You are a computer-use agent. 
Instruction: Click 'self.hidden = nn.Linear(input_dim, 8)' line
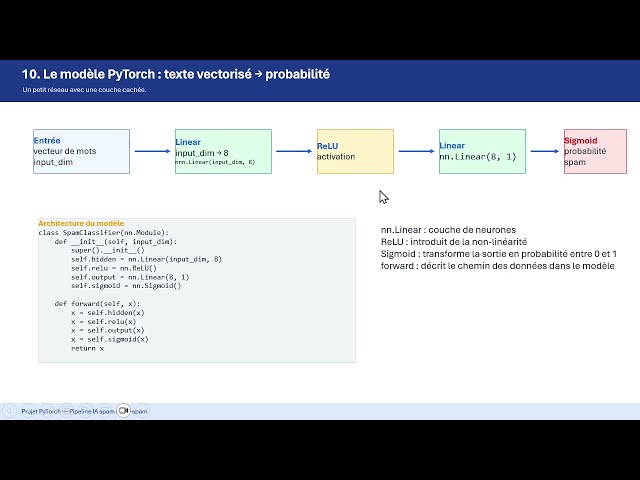point(147,259)
